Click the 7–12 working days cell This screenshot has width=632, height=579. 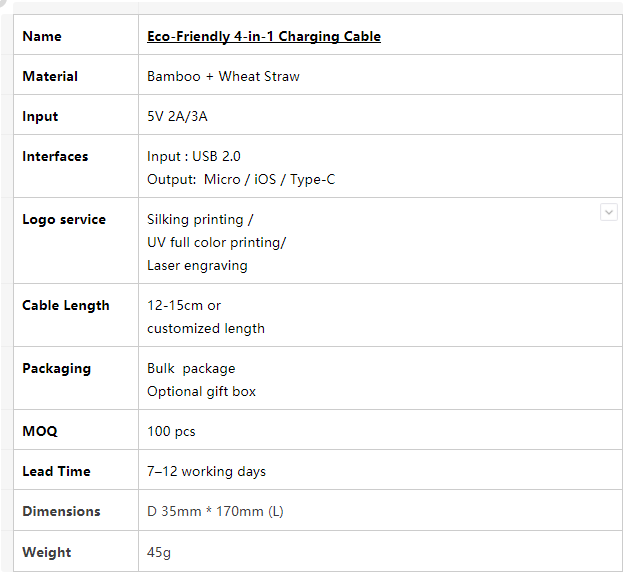[380, 470]
